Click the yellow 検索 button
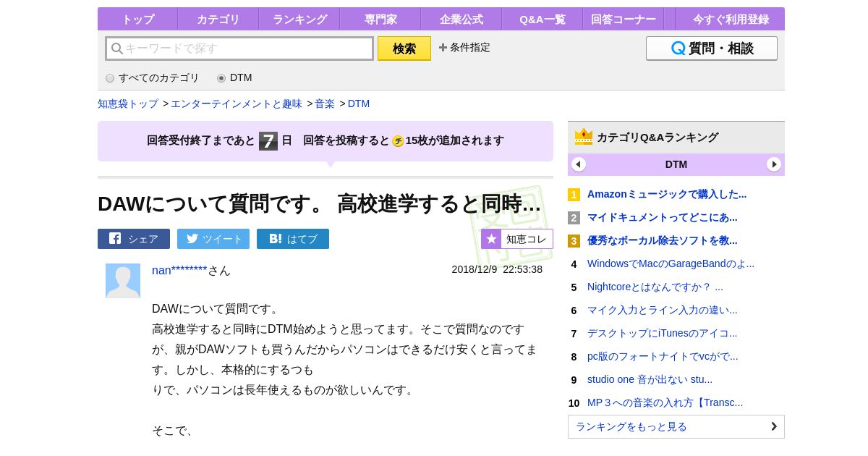The width and height of the screenshot is (868, 456). [x=404, y=48]
